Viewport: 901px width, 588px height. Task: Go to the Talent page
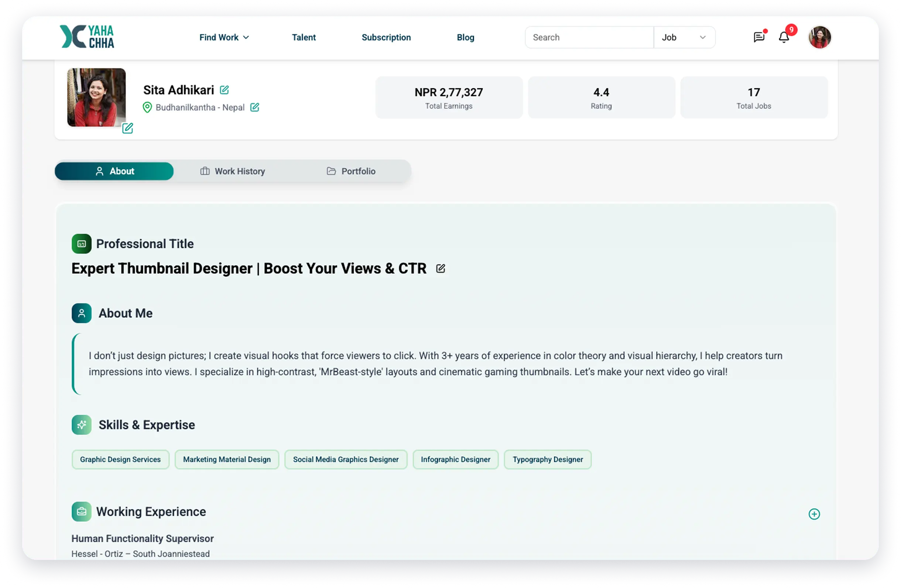point(304,37)
